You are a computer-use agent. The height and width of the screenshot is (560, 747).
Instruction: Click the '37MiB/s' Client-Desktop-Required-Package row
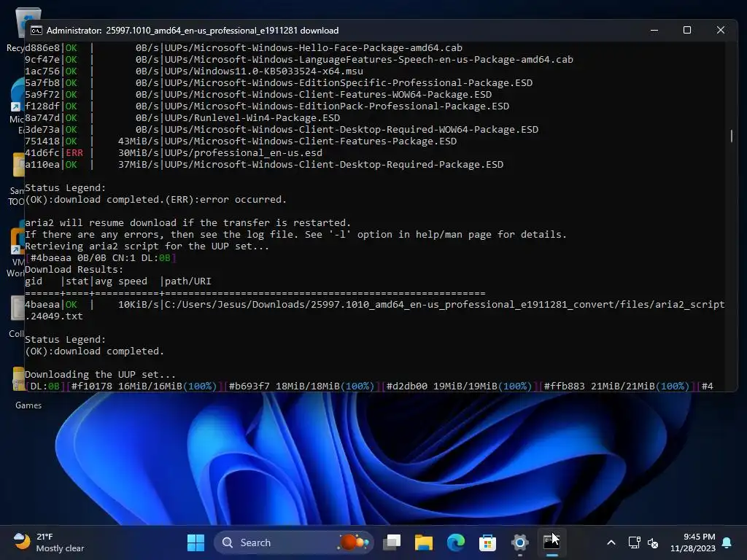point(264,164)
